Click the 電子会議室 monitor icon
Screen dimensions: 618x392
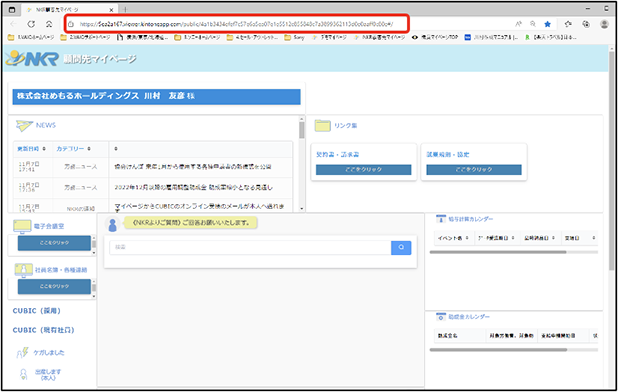pyautogui.click(x=22, y=226)
